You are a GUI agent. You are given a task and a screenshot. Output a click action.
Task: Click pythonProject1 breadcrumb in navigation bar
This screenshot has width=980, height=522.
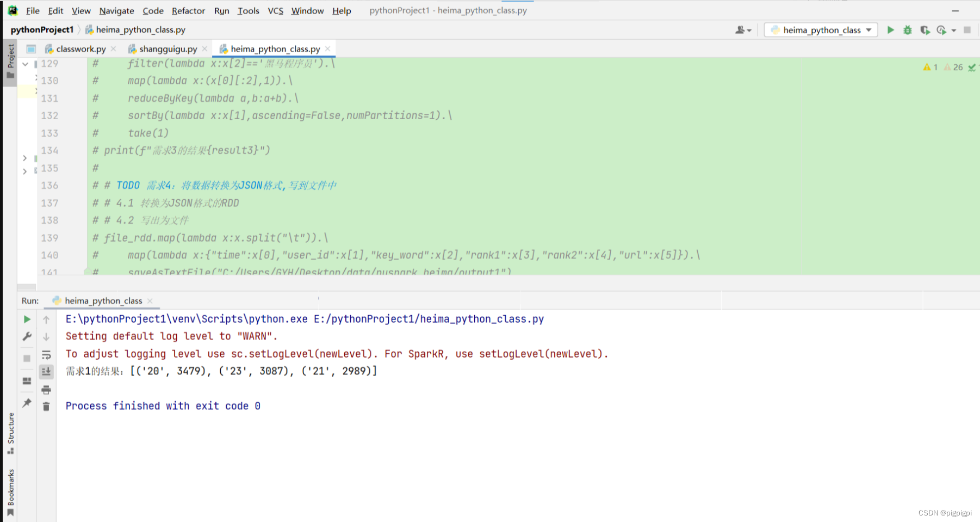[x=42, y=30]
